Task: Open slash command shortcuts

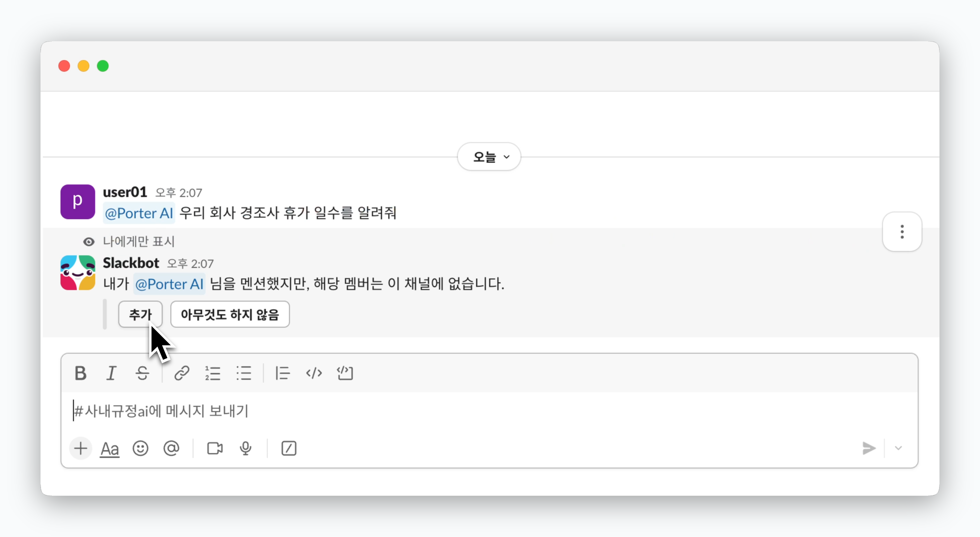Action: [289, 448]
